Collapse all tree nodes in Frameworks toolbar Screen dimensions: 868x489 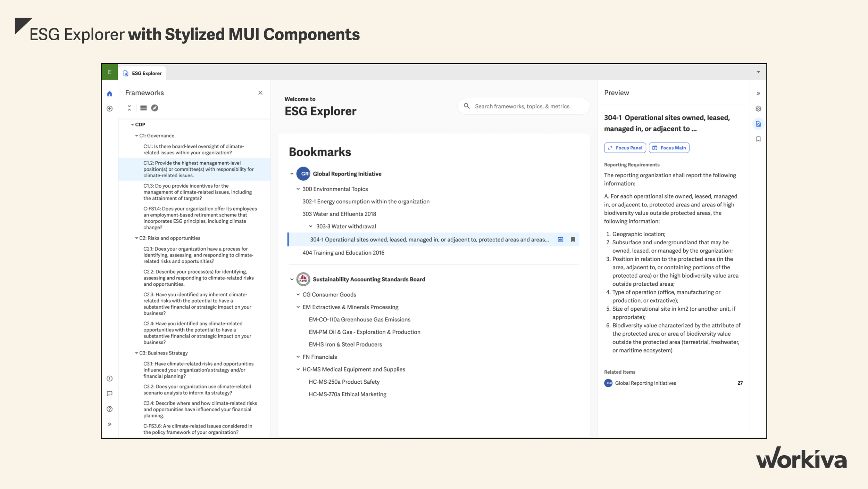[x=129, y=108]
